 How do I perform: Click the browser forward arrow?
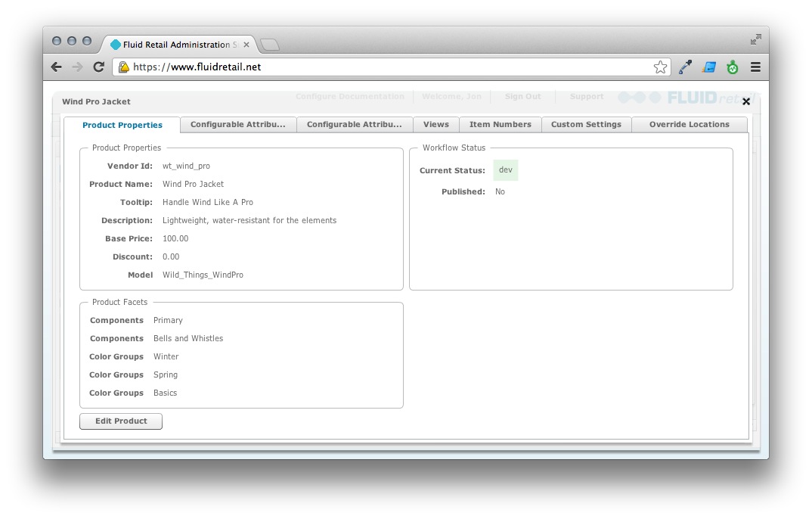(x=77, y=67)
